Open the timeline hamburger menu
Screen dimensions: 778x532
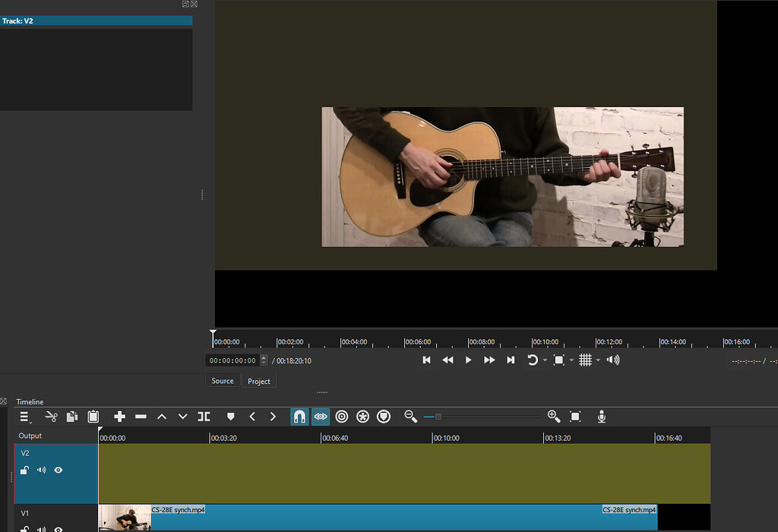(x=25, y=416)
